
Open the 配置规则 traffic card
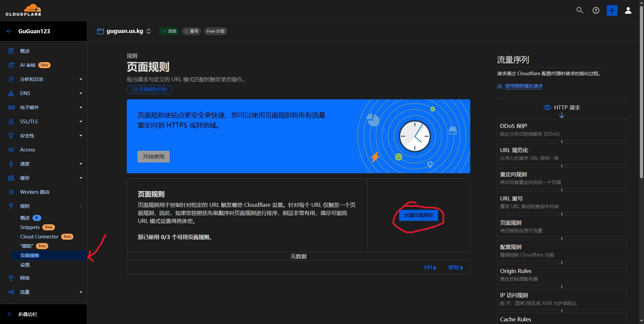(x=561, y=250)
